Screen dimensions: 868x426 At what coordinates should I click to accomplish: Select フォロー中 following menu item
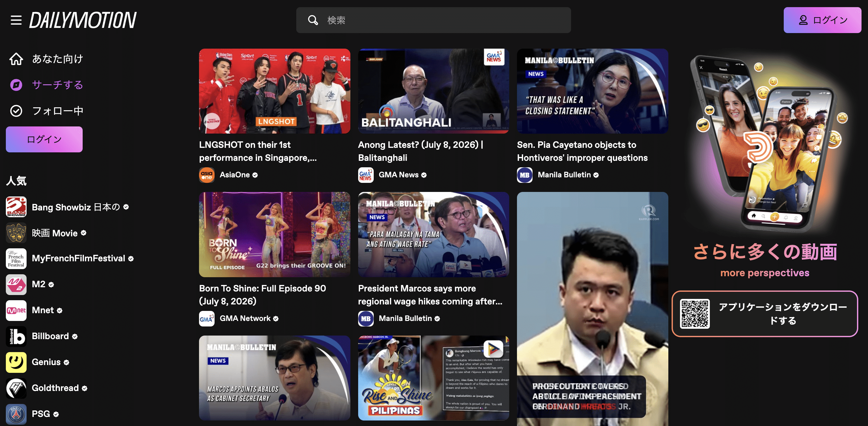[x=46, y=111]
